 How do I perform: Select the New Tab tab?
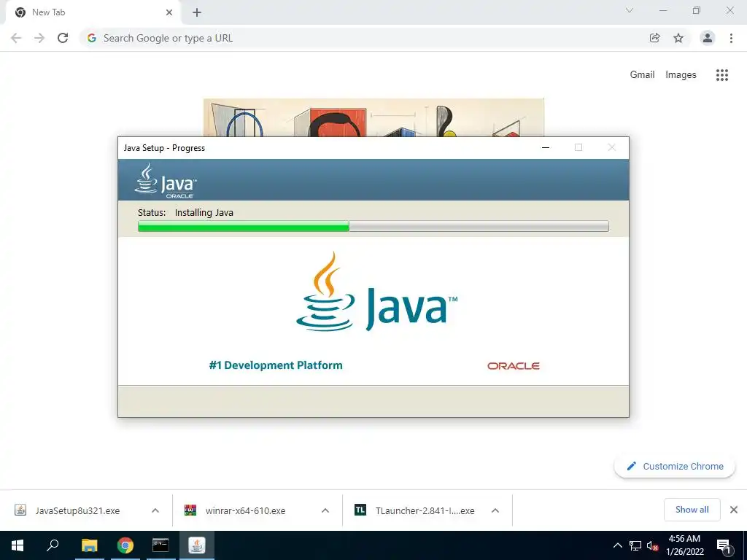(93, 12)
